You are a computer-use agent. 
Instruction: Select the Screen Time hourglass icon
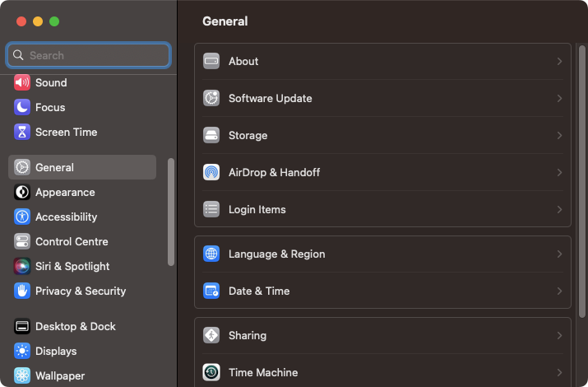point(22,132)
